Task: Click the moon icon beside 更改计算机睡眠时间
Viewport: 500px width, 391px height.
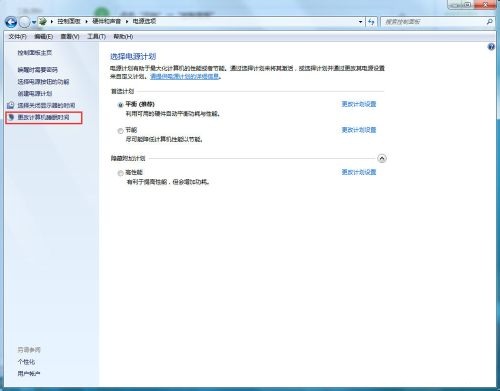Action: pyautogui.click(x=11, y=117)
